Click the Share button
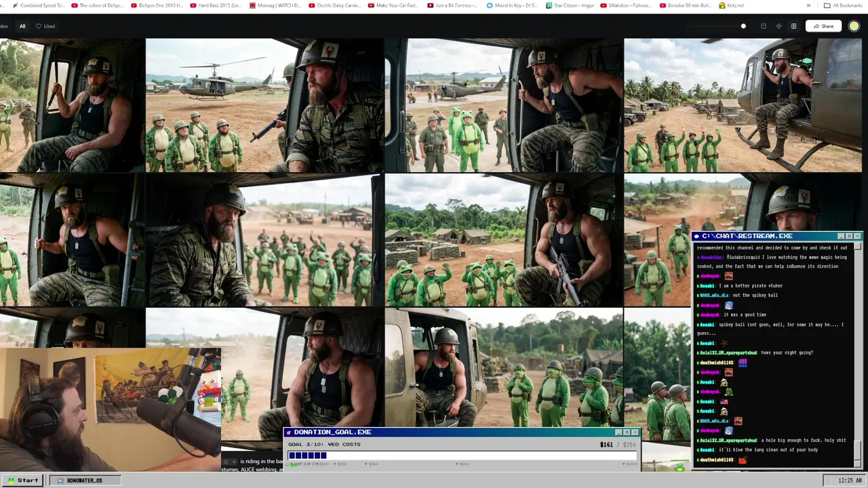This screenshot has width=868, height=488. (x=823, y=26)
